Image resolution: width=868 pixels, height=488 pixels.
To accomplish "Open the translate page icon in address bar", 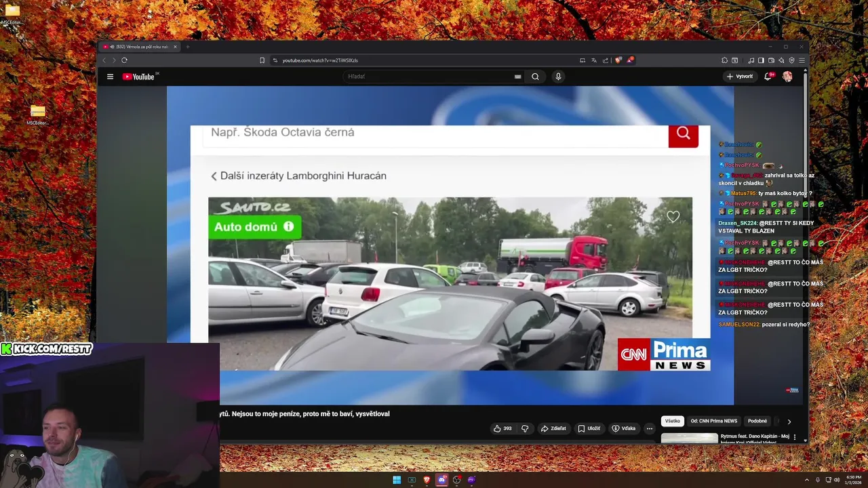I will point(594,60).
